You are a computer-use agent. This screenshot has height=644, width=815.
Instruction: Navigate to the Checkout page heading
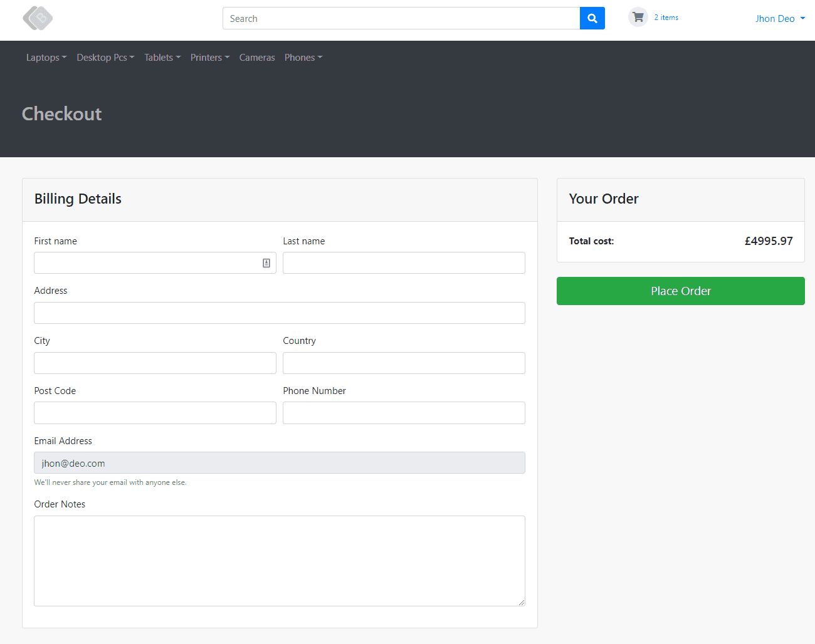(61, 114)
